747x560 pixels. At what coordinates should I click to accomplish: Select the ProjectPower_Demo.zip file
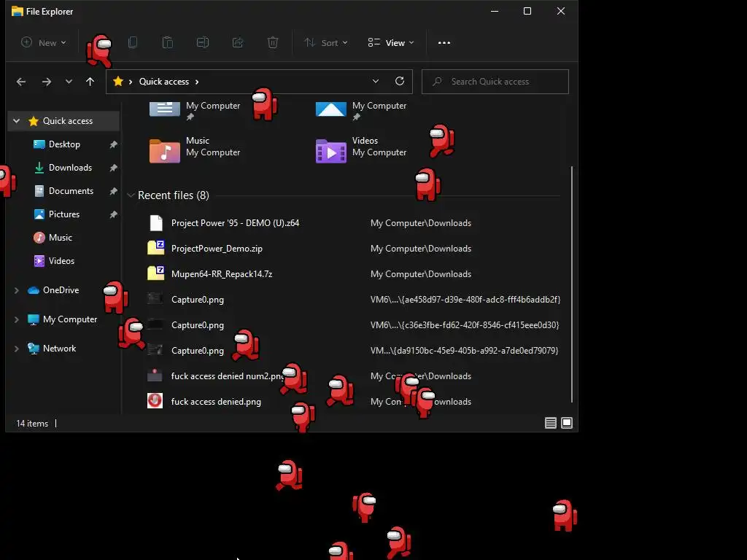(217, 249)
